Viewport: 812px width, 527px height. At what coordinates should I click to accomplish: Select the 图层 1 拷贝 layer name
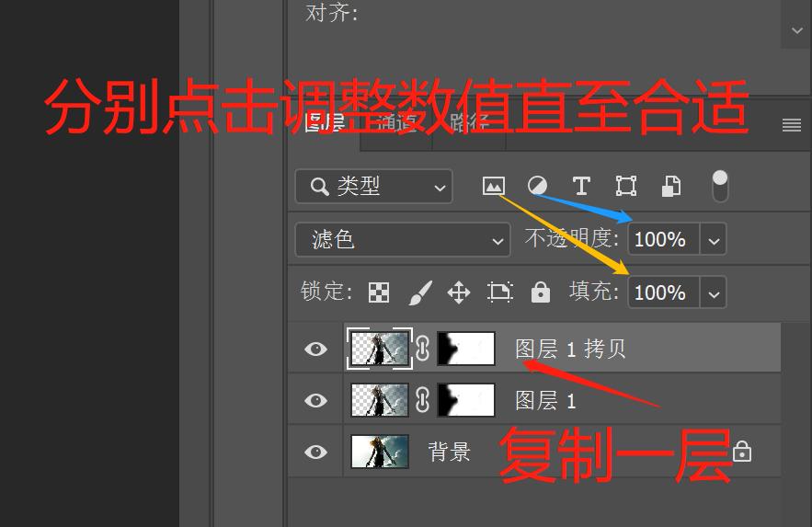(570, 349)
